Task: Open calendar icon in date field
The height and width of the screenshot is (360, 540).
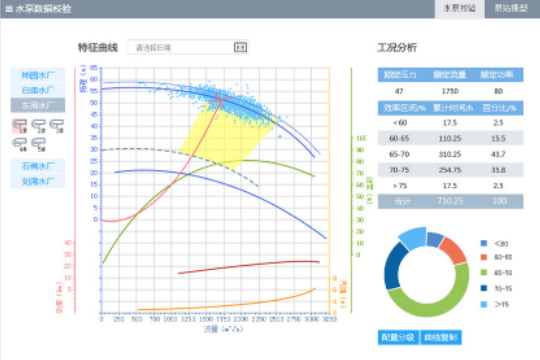Action: (240, 47)
